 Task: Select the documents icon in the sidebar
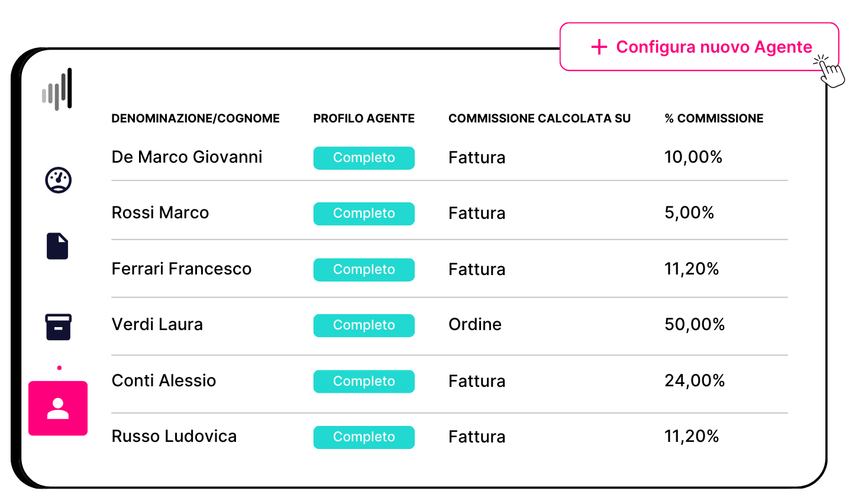coord(57,246)
